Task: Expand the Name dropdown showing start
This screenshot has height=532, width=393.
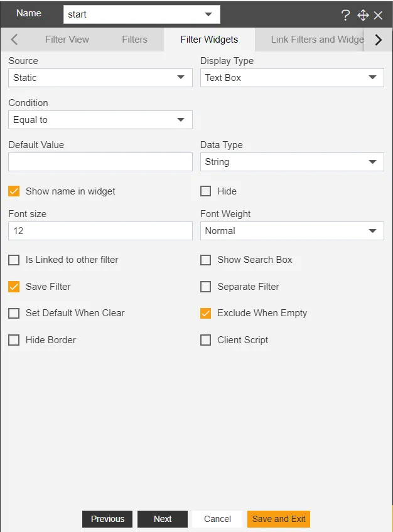Action: click(x=141, y=14)
